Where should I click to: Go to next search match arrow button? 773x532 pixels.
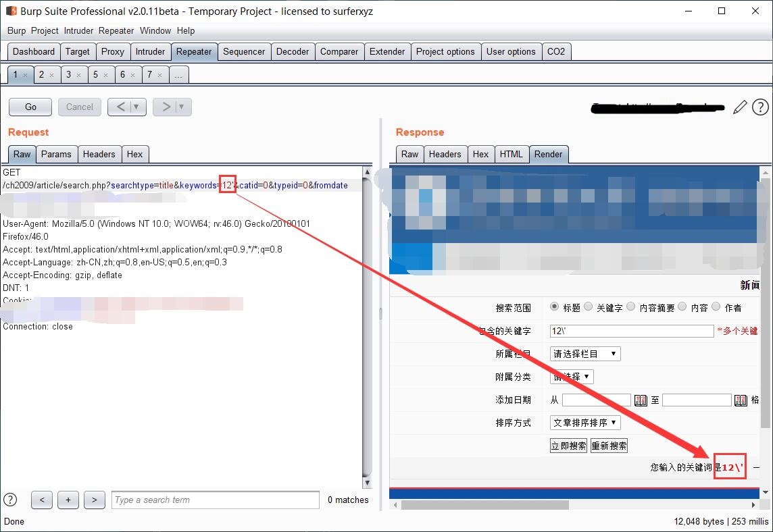94,500
